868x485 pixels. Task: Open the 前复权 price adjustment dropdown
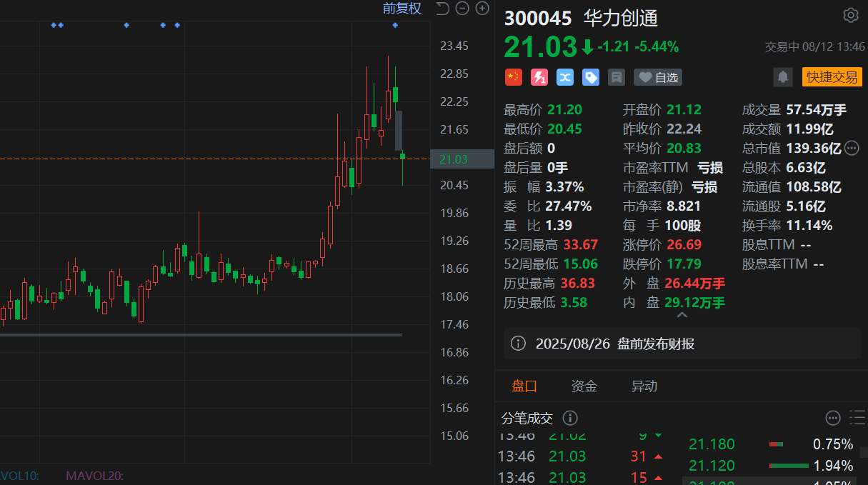tap(402, 9)
